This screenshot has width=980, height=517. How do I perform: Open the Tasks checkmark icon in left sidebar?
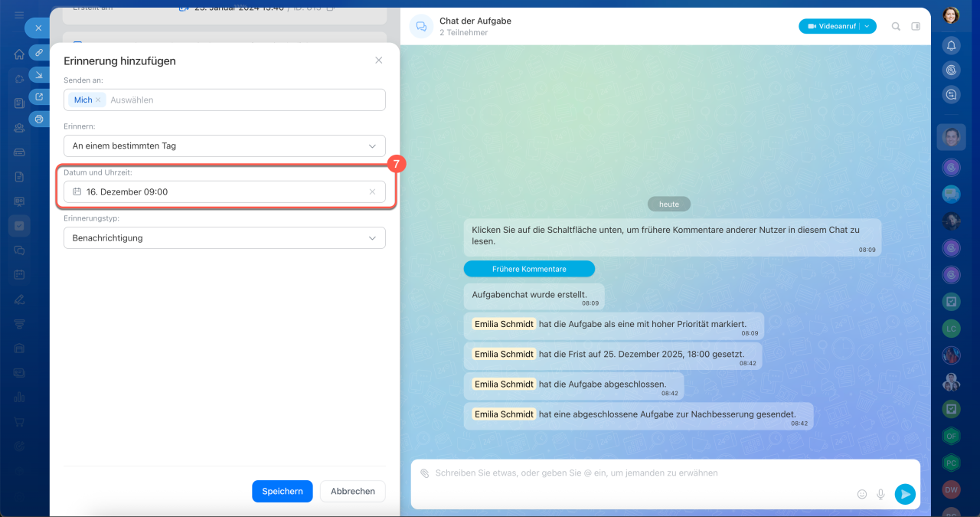pyautogui.click(x=19, y=226)
